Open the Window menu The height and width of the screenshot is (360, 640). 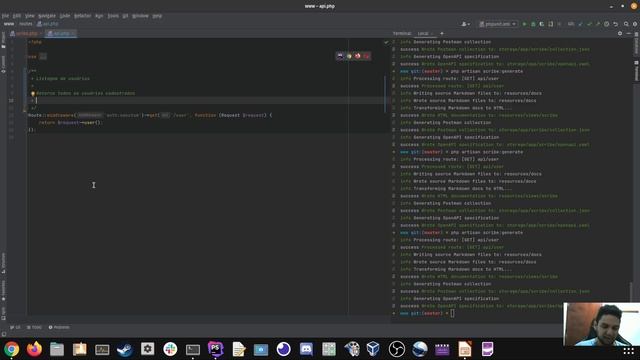coord(140,16)
